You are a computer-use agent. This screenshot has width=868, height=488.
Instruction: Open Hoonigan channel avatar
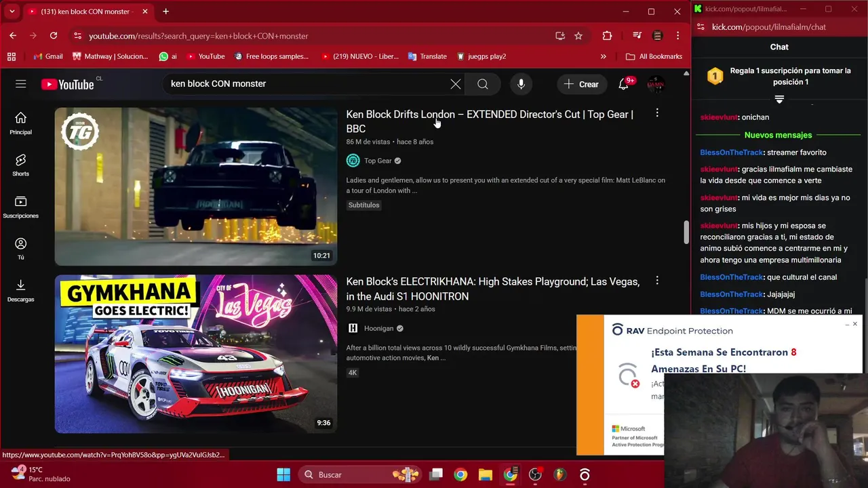(x=353, y=328)
